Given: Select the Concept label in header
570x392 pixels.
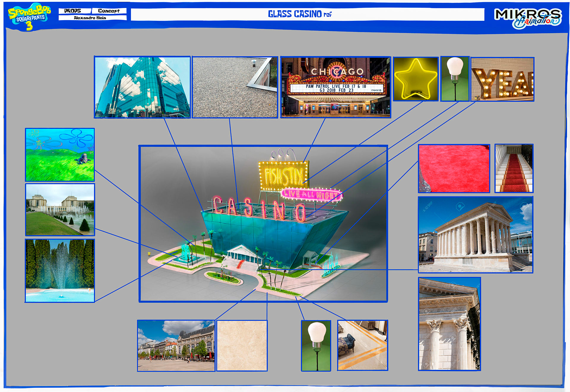Looking at the screenshot, I should tap(109, 11).
